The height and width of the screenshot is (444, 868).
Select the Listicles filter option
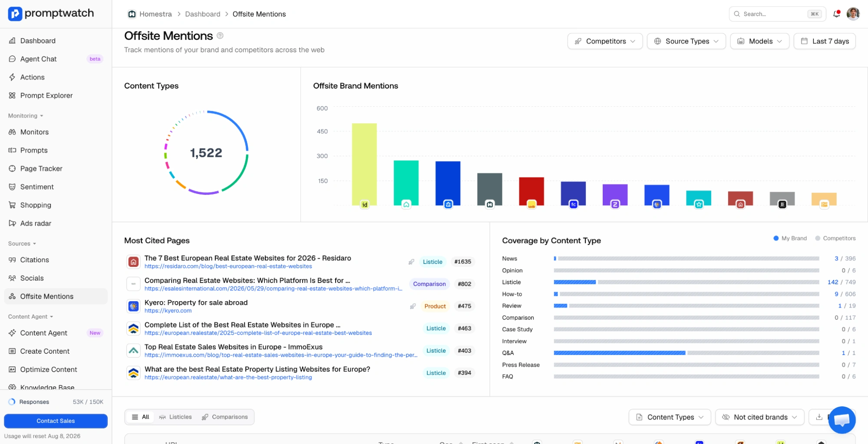click(175, 417)
